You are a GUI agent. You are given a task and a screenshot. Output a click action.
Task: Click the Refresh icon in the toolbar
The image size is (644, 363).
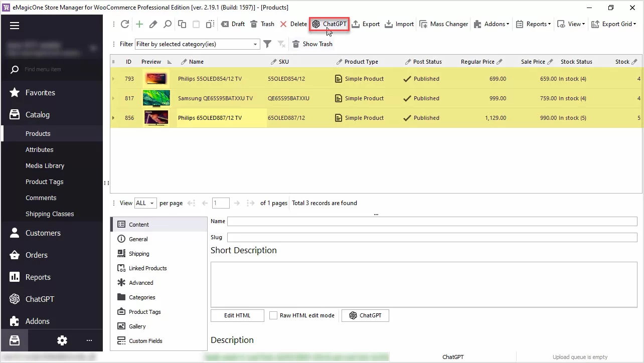(x=125, y=24)
